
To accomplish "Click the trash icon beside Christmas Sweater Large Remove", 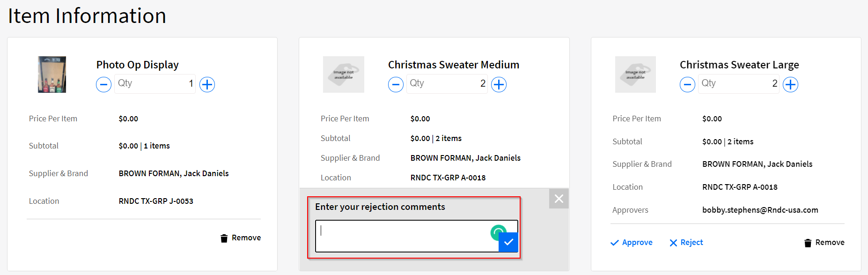I will 807,243.
